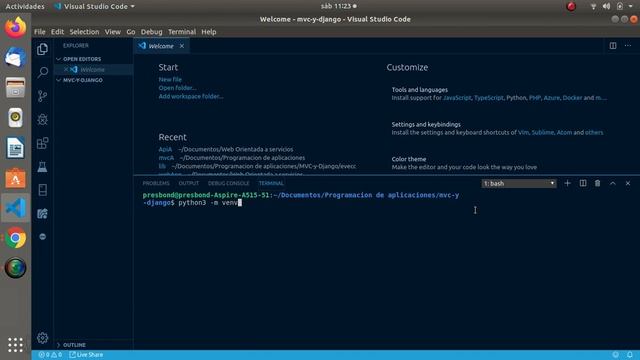This screenshot has height=360, width=640.
Task: Open the Go menu
Action: [131, 32]
